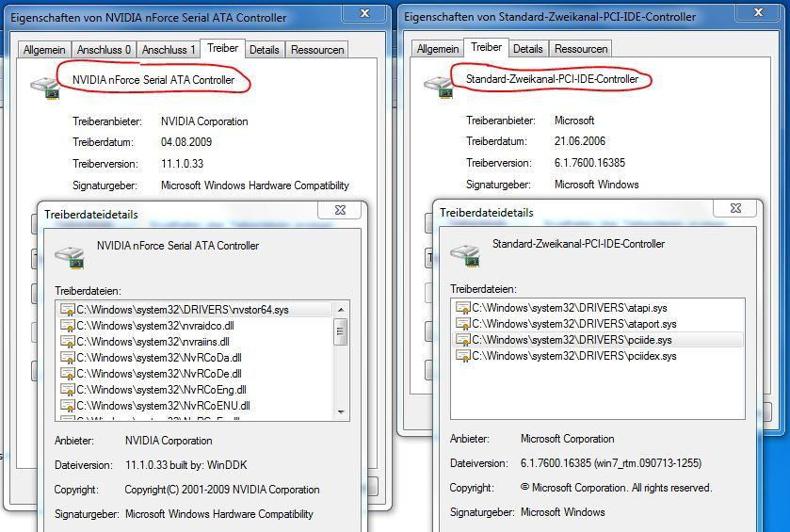Open Details tab in PCI-IDE controller window
This screenshot has height=532, width=790.
[528, 49]
